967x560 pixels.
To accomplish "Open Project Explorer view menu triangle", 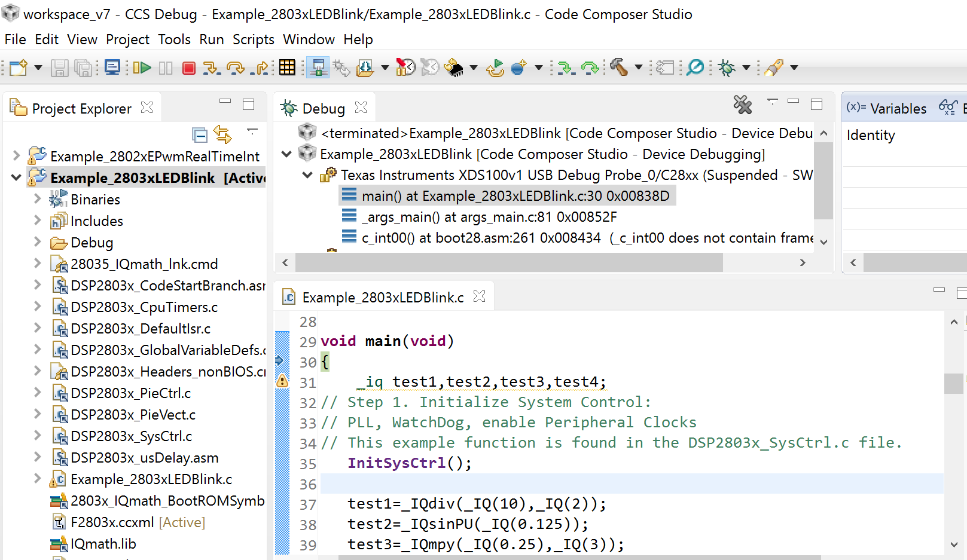I will tap(252, 130).
